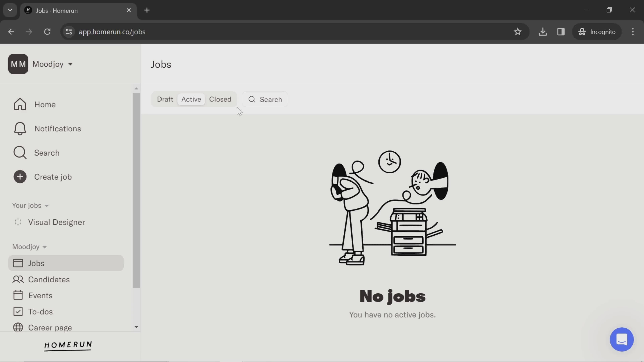This screenshot has width=644, height=362.
Task: Click the MM company avatar
Action: tap(18, 64)
